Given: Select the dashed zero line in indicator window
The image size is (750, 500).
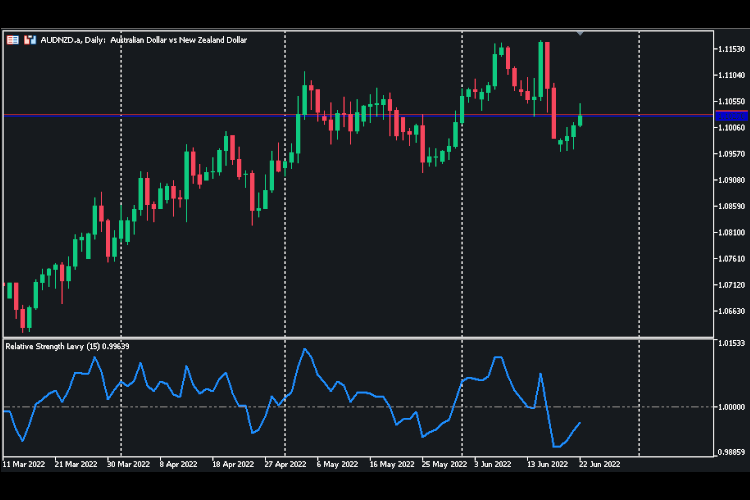Looking at the screenshot, I should [359, 407].
